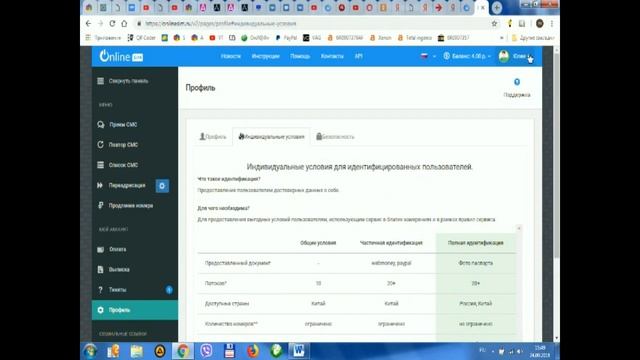Image resolution: width=640 pixels, height=360 pixels.
Task: Reload the page
Action: (112, 24)
